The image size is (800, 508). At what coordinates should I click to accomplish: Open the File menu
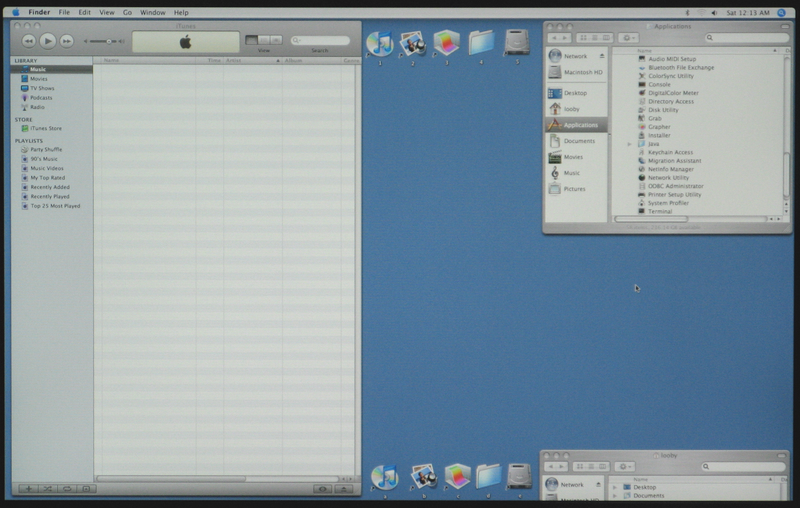tap(64, 12)
